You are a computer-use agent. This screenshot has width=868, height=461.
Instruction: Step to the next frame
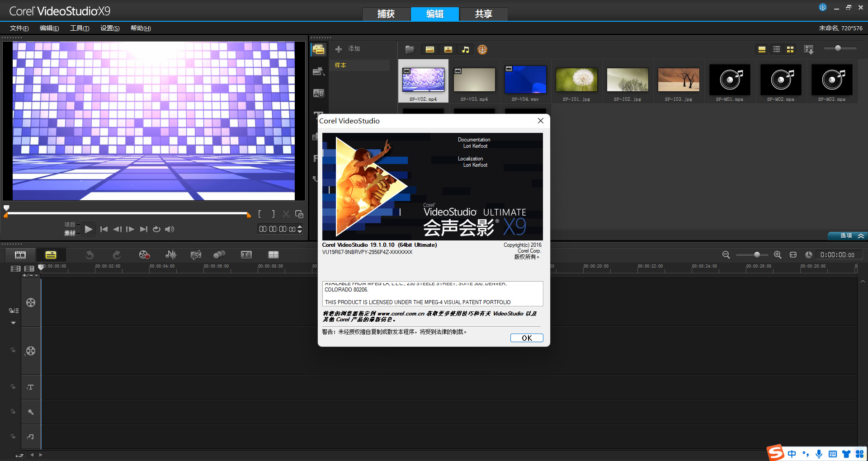click(x=130, y=229)
